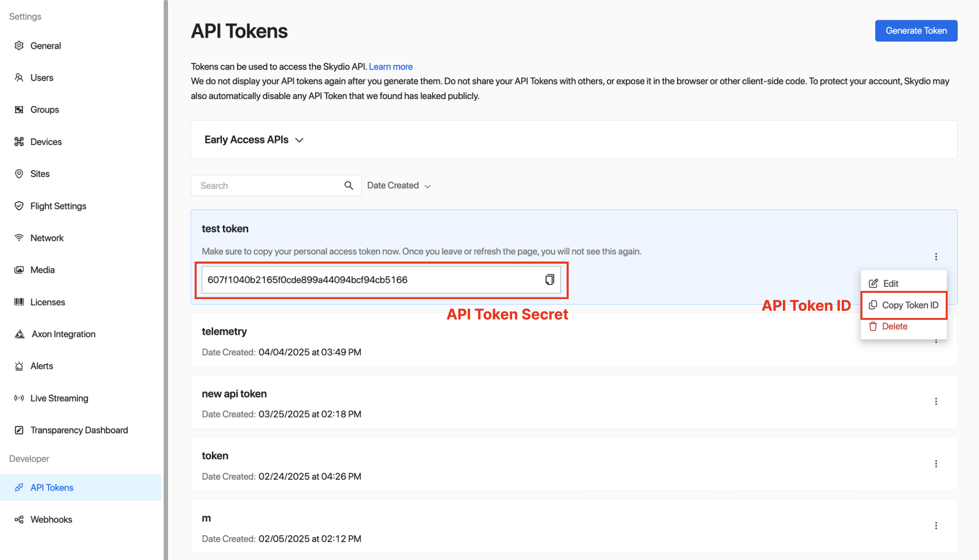Select the 'new api token' name

234,394
